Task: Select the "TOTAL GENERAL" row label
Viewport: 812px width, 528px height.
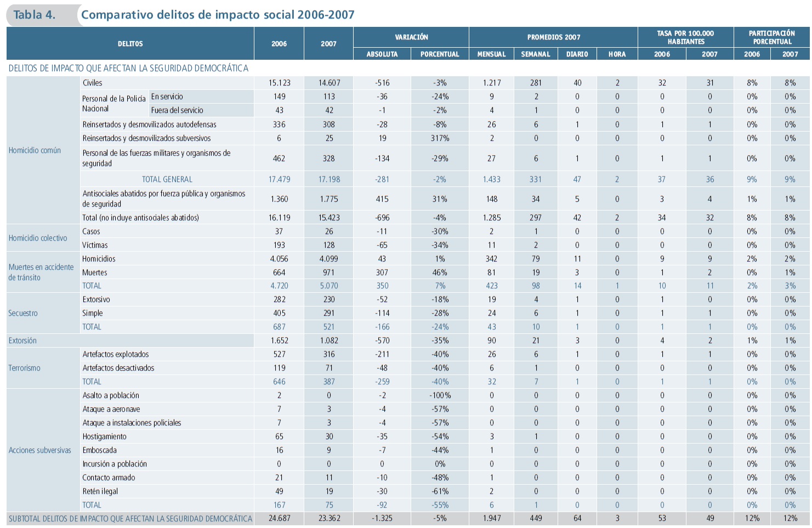Action: click(167, 179)
